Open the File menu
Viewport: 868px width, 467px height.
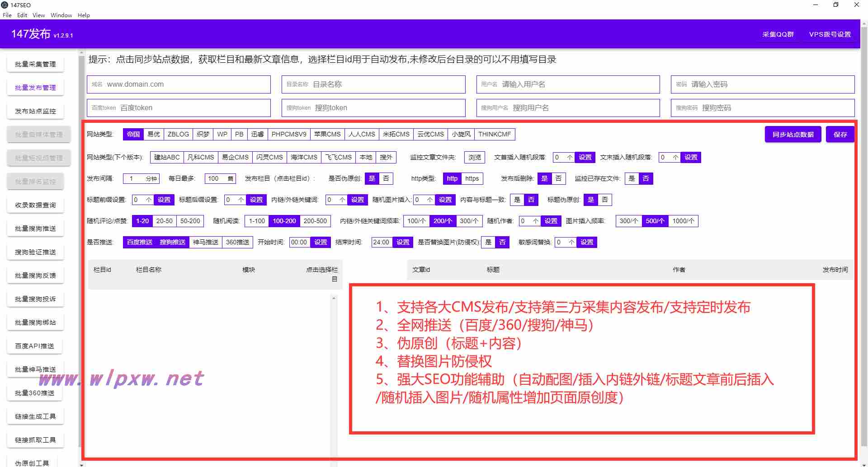(x=7, y=15)
